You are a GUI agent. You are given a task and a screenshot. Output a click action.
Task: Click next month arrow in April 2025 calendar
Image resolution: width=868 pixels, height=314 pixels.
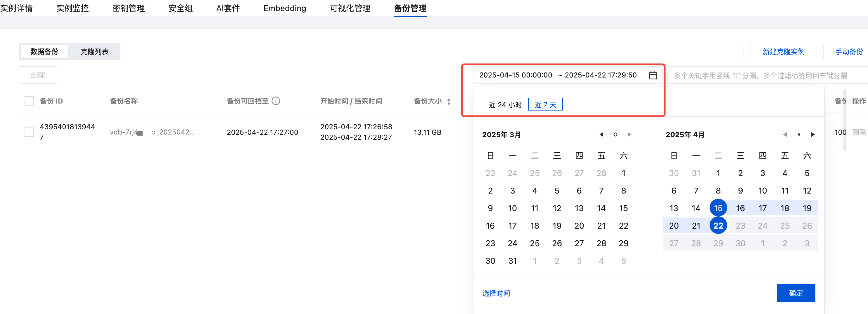point(812,134)
